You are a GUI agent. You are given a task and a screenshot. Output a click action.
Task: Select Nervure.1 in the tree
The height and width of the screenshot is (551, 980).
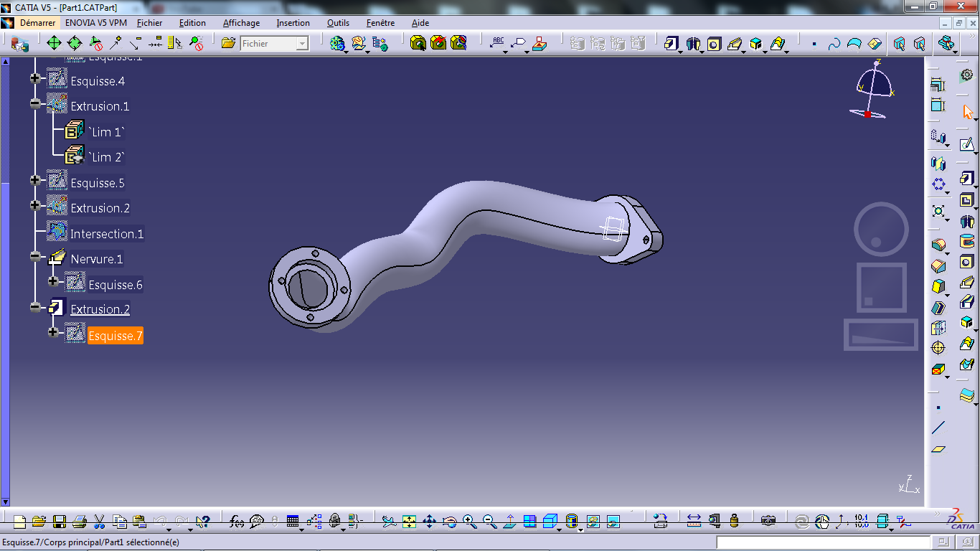(97, 259)
